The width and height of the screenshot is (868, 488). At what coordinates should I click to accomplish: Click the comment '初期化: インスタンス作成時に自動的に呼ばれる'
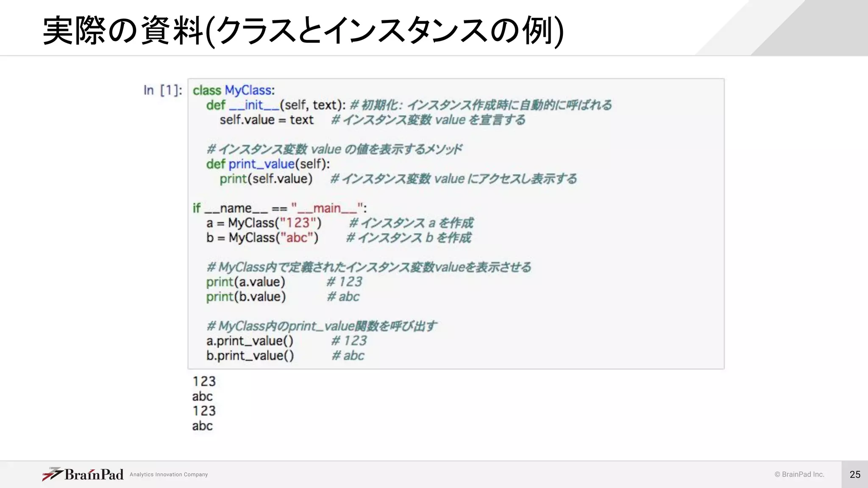[481, 105]
